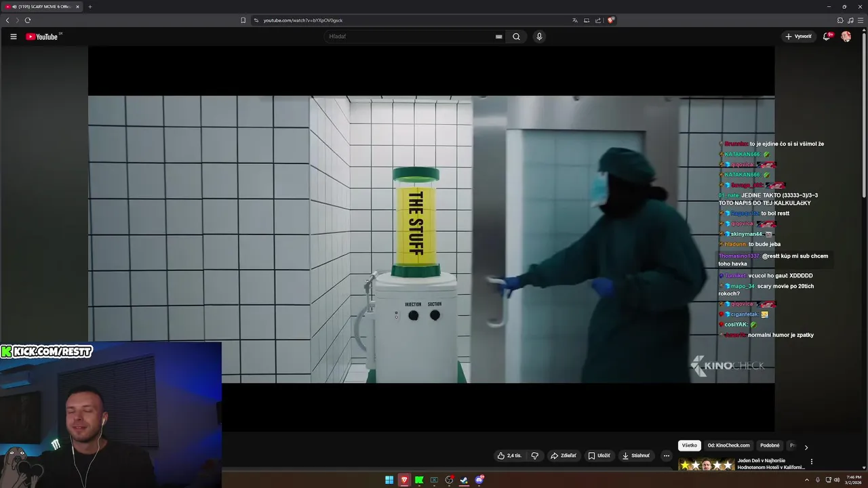Dislike the video
The image size is (868, 488).
pyautogui.click(x=534, y=455)
